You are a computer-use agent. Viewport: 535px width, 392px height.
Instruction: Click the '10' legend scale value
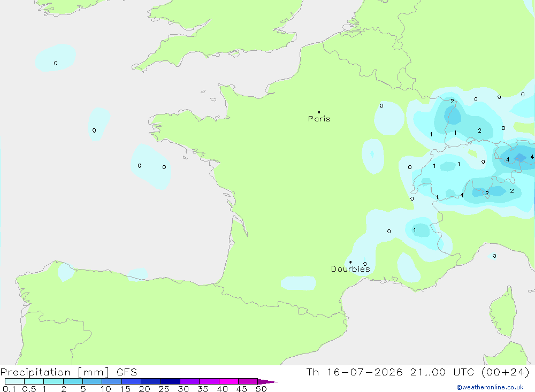click(106, 389)
